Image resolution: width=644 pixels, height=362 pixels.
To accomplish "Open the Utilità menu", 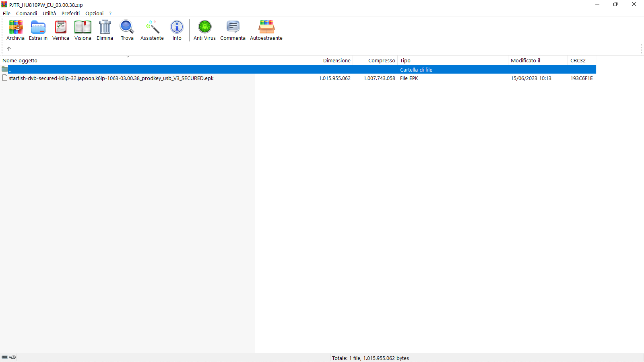I will (x=49, y=13).
